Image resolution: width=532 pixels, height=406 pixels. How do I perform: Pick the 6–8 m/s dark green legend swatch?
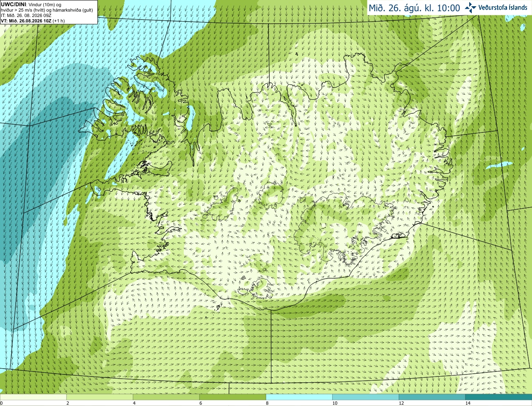233,397
